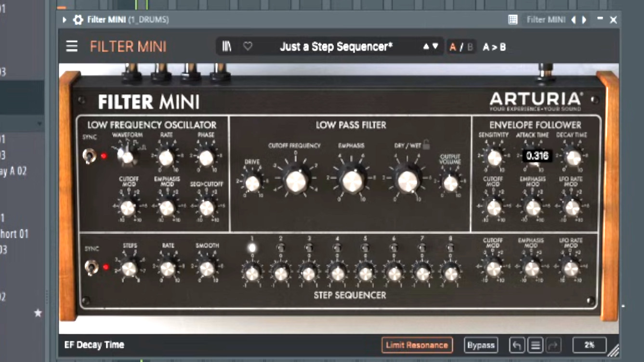Copy A to B with A > B
Screen dimensions: 644x362
[x=494, y=47]
